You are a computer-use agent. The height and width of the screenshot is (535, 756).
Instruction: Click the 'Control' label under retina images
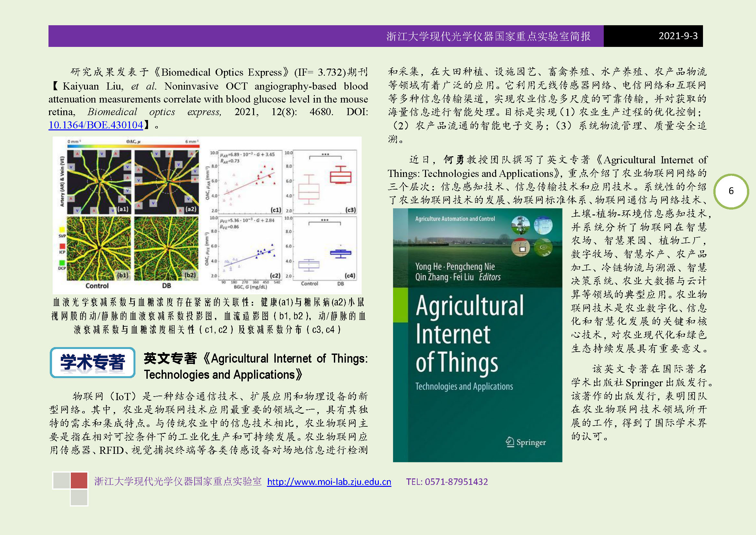coord(97,286)
